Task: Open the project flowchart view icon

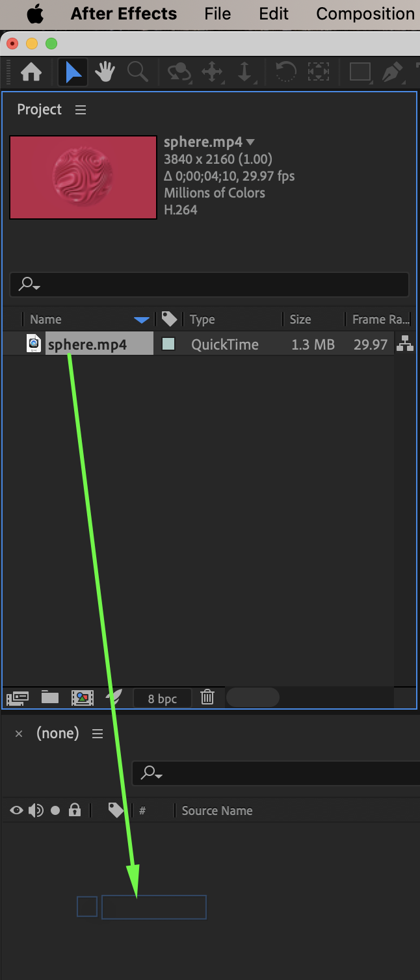Action: (x=406, y=344)
